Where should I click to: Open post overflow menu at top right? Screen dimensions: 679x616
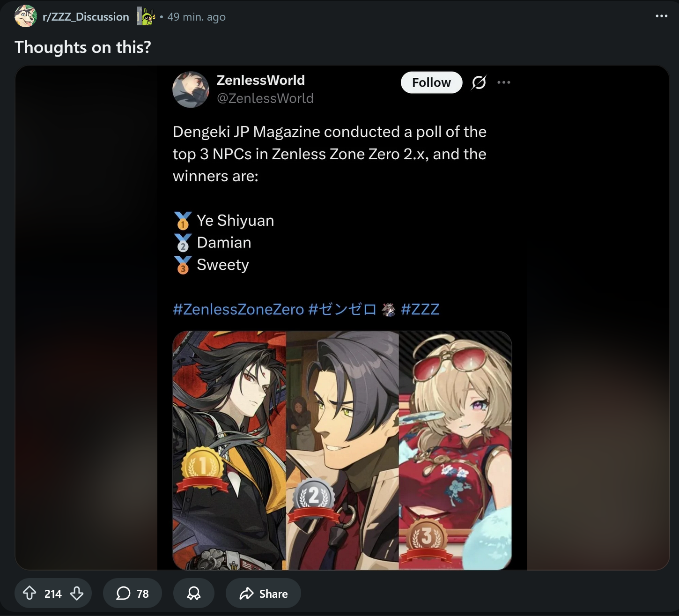[x=661, y=16]
